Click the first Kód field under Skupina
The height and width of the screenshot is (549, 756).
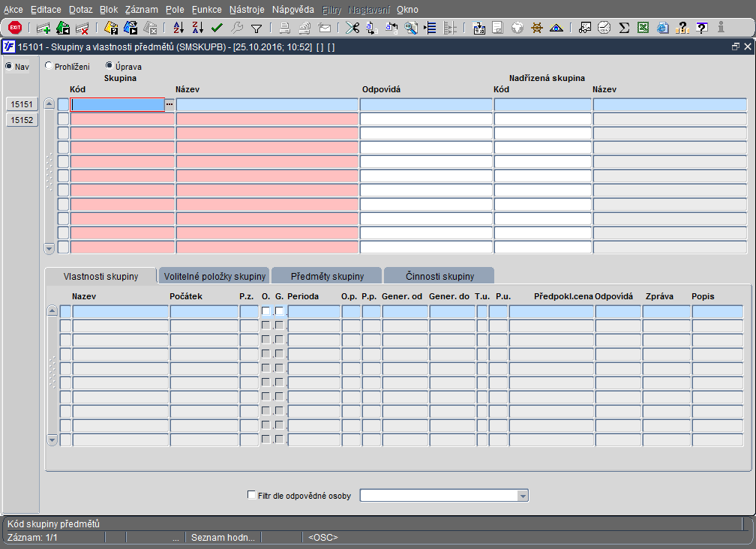(118, 104)
